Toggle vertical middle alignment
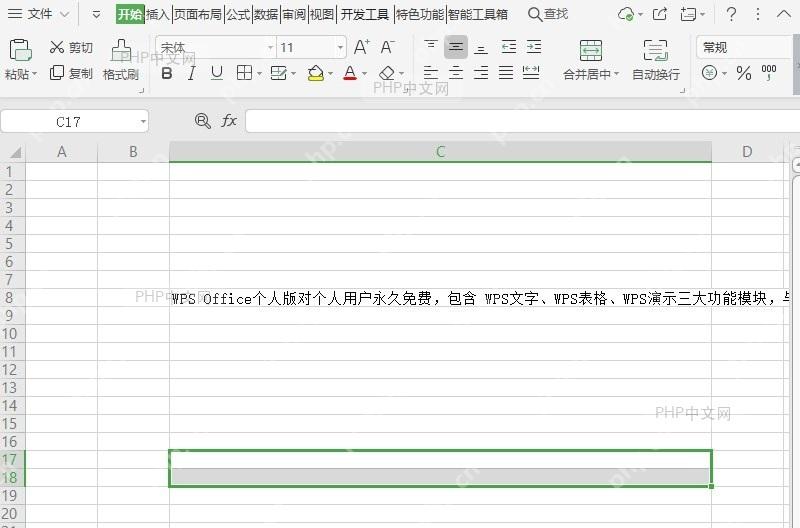The height and width of the screenshot is (528, 800). click(x=456, y=47)
